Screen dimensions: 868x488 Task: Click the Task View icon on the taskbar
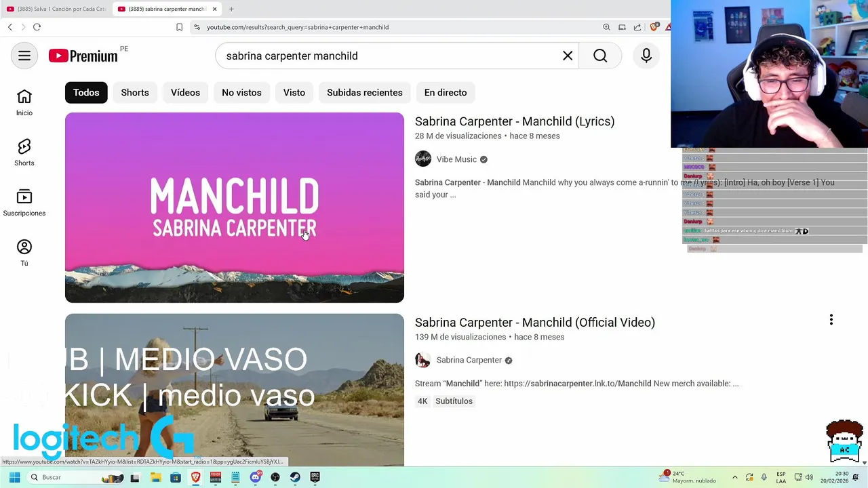click(x=135, y=477)
